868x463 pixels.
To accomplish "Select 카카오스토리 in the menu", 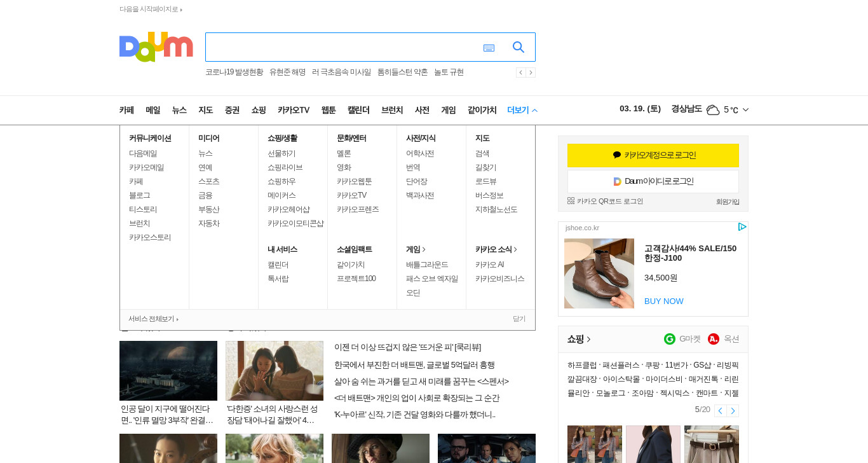I will pos(150,237).
